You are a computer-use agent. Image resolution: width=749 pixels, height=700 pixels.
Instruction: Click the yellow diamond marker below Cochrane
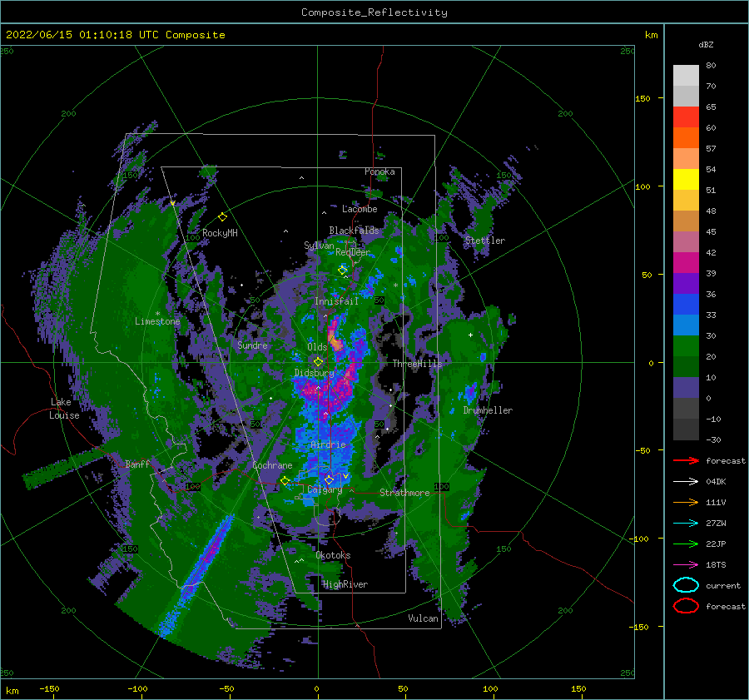[285, 481]
